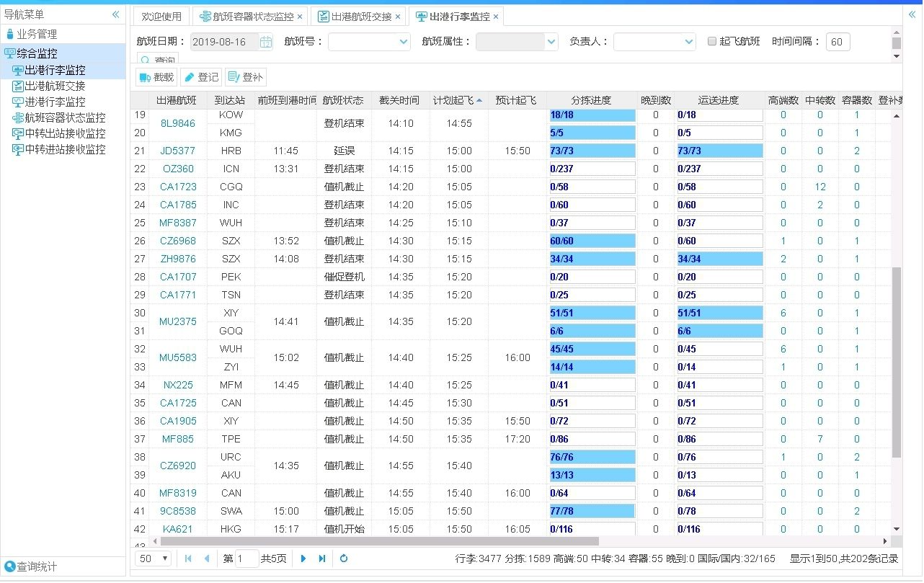Image resolution: width=924 pixels, height=583 pixels.
Task: Close the 出港航班交接 tab
Action: click(397, 17)
